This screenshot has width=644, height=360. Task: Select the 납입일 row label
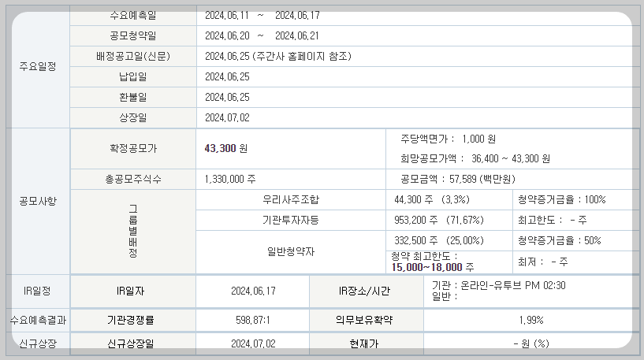pyautogui.click(x=133, y=76)
